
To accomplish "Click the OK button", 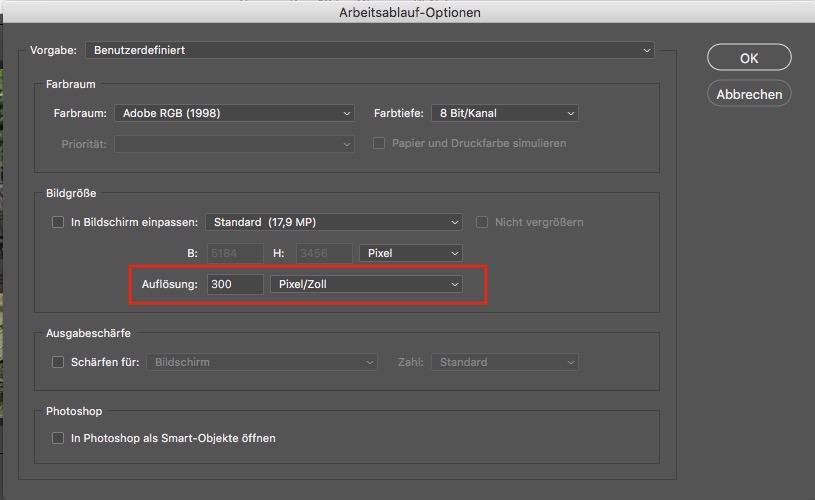I will tap(748, 58).
